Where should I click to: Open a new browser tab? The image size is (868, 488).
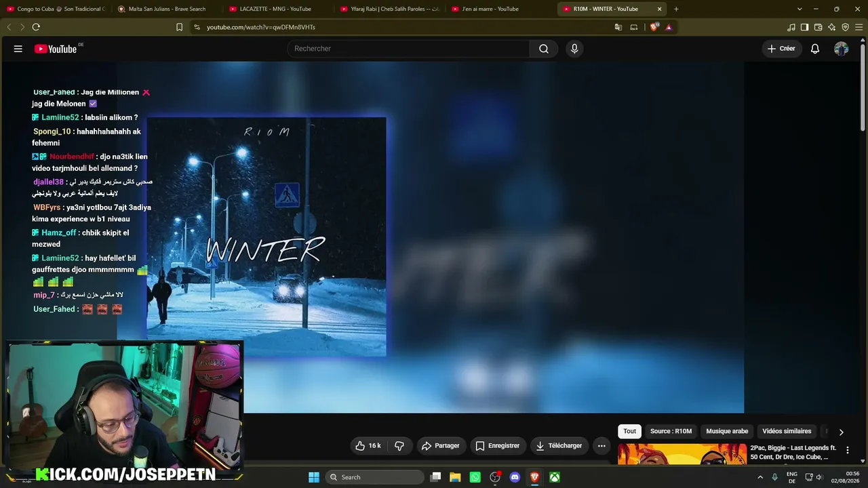pos(676,9)
